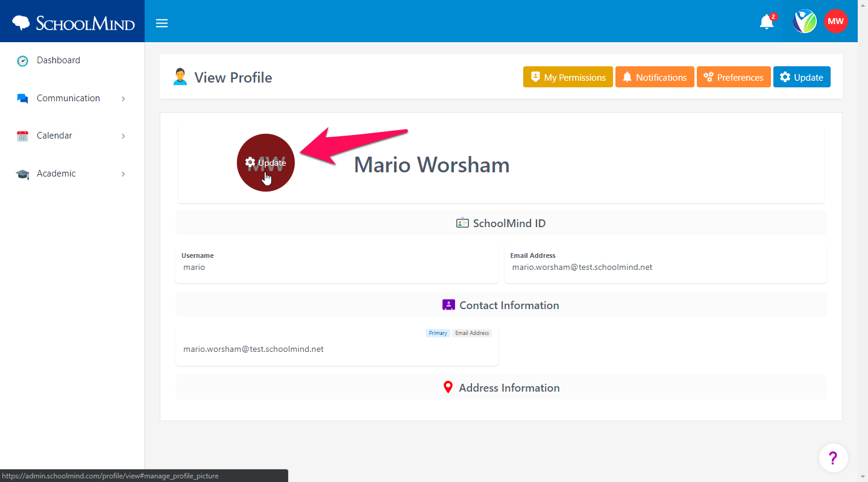Viewport: 868px width, 482px height.
Task: Click the Primary tag
Action: (x=438, y=333)
